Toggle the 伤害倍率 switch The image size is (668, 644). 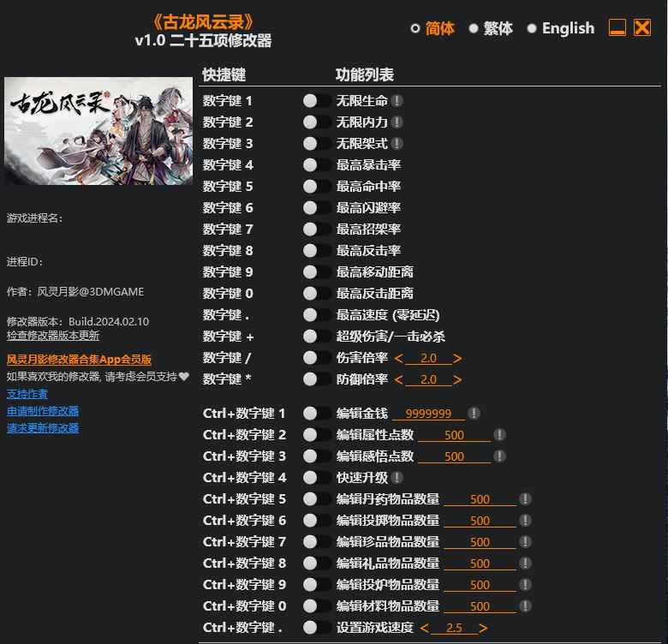pos(317,357)
